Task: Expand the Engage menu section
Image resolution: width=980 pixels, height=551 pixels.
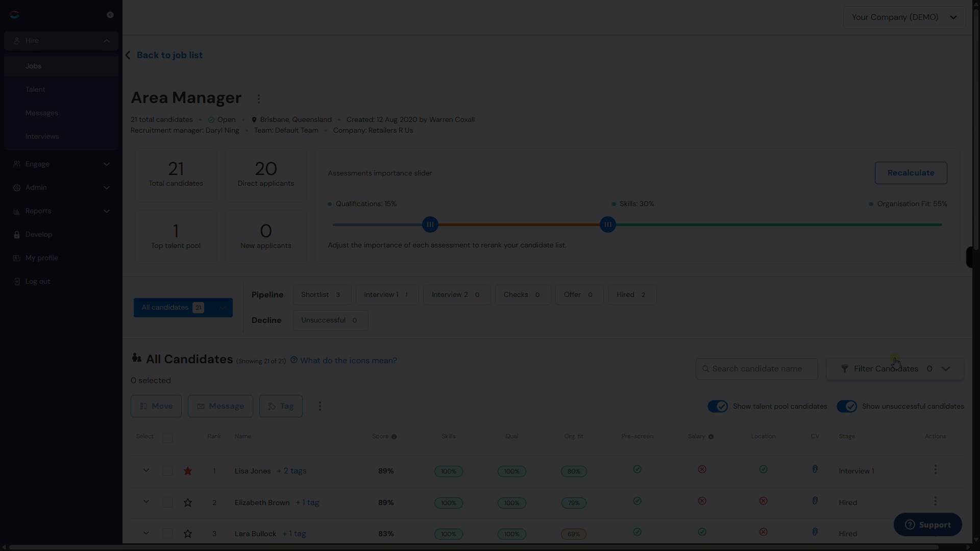Action: point(61,164)
